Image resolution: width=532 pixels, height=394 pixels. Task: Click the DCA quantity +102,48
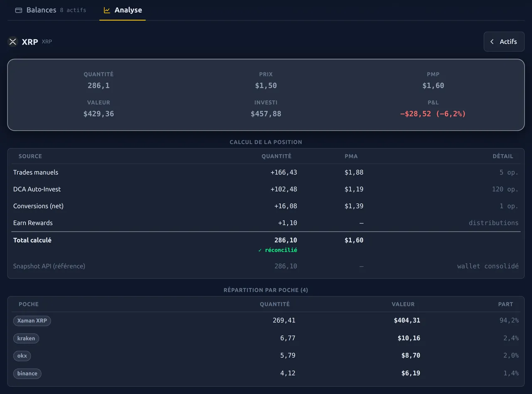pos(284,189)
